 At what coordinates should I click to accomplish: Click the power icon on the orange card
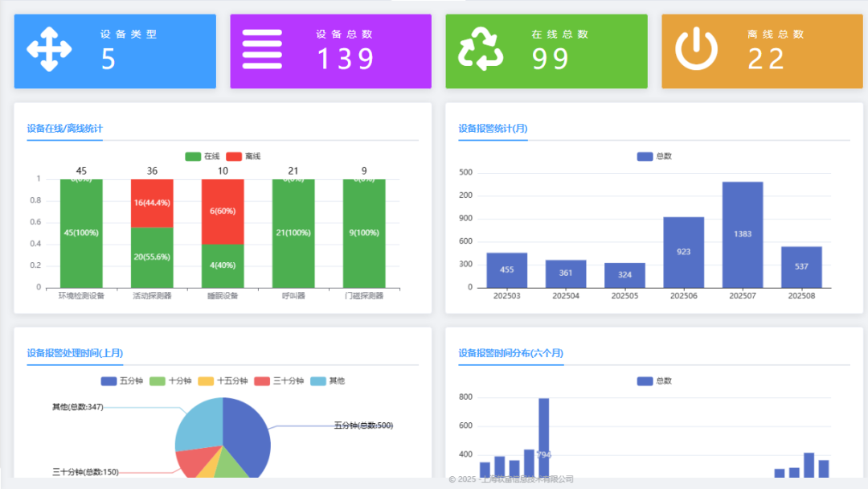pos(696,49)
